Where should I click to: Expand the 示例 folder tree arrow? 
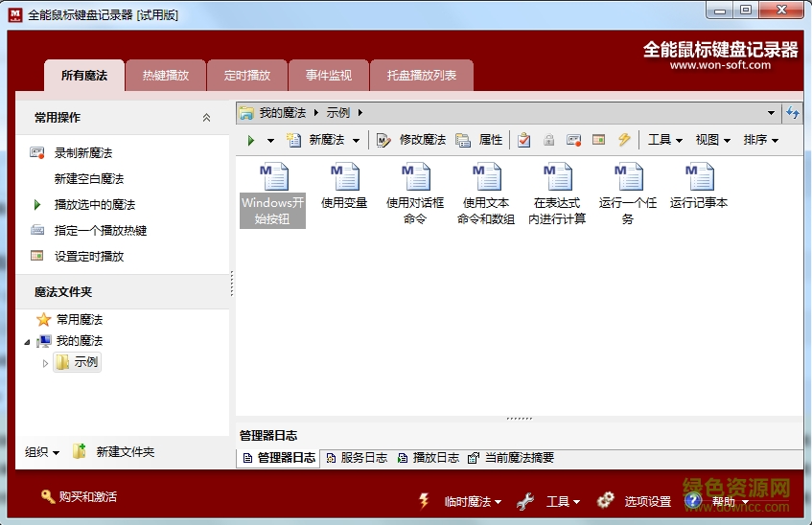[45, 363]
